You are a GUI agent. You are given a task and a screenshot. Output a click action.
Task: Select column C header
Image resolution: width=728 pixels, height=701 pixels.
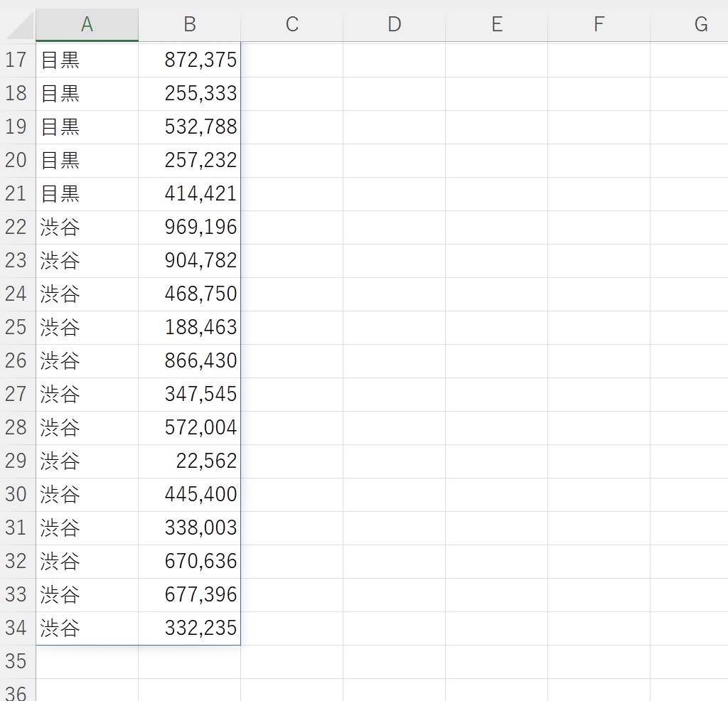[x=291, y=25]
